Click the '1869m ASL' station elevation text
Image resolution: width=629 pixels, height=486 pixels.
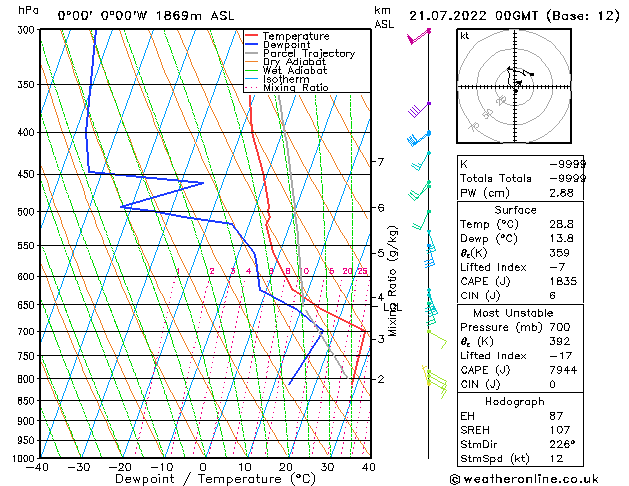tap(195, 16)
